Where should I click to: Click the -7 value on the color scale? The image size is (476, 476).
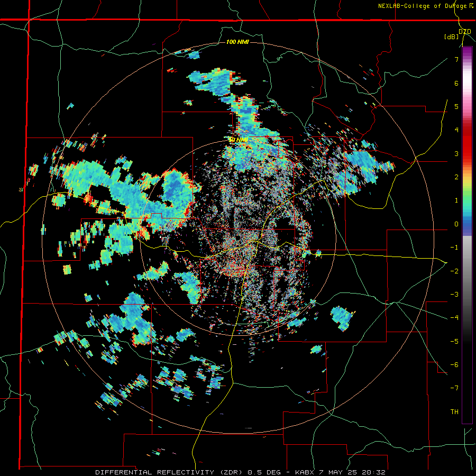click(x=454, y=388)
